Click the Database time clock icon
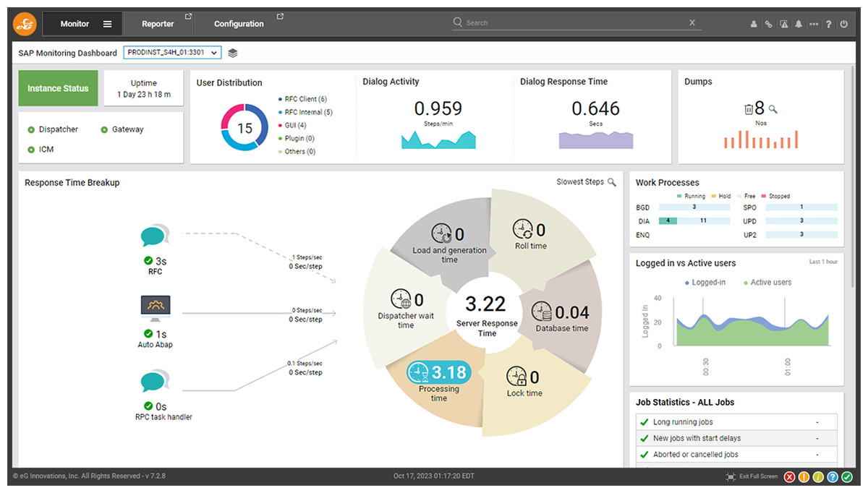Viewport: 868px width, 493px height. 542,312
